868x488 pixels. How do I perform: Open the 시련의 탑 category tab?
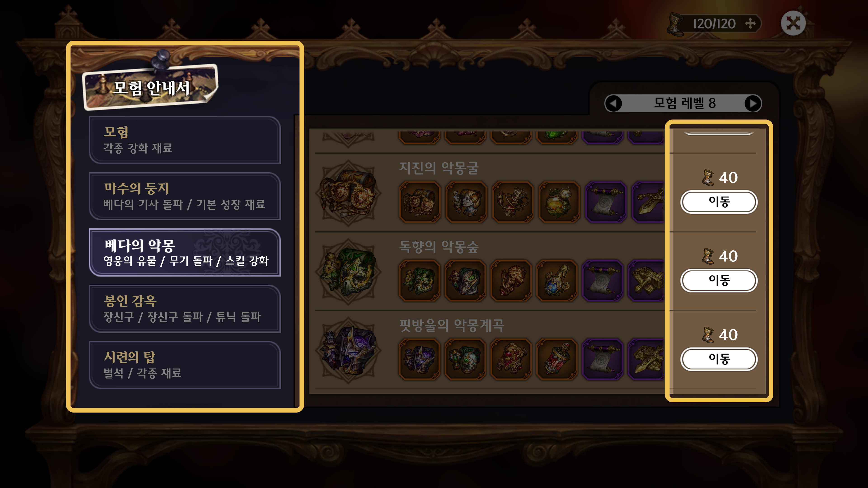tap(185, 365)
